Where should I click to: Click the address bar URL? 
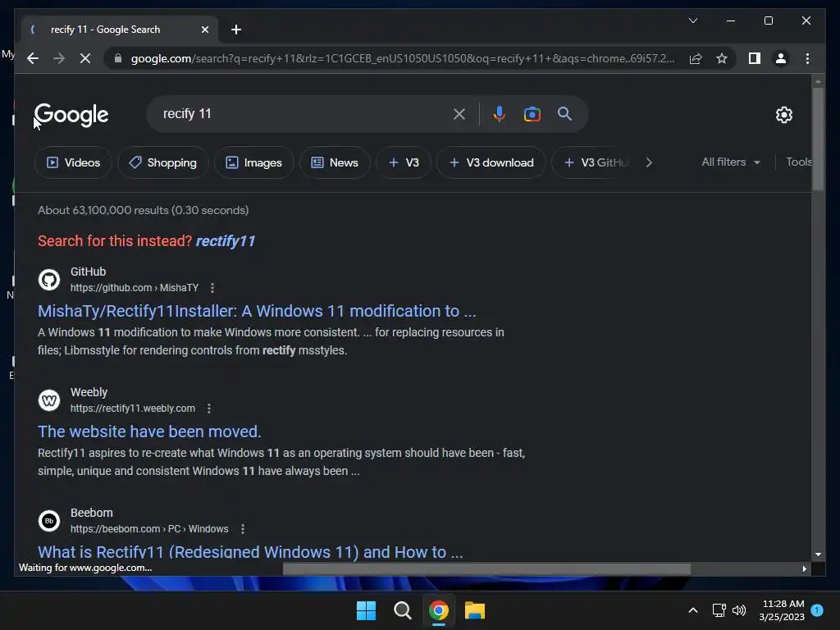[x=403, y=58]
